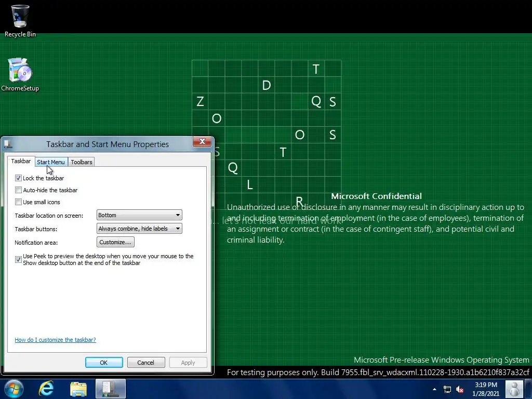Enable Use small icons
The height and width of the screenshot is (399, 532).
(18, 202)
